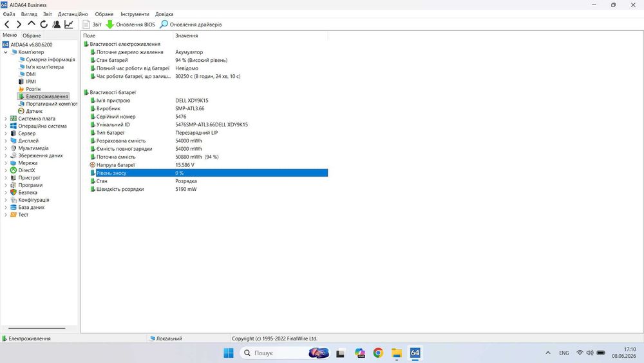Expand the Дисплей tree node
Image resolution: width=644 pixels, height=363 pixels.
pos(6,141)
